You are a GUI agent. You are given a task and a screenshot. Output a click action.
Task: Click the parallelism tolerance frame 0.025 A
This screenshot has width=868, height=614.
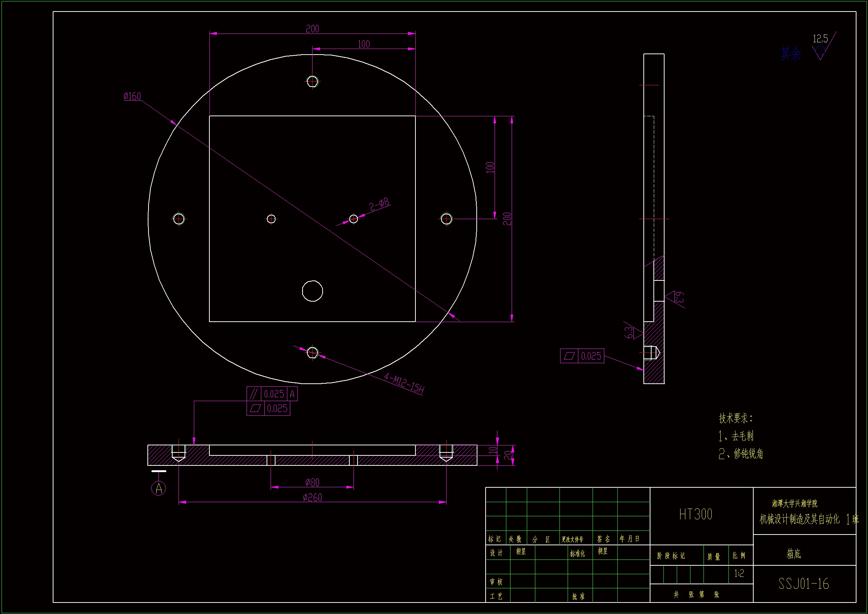[272, 394]
